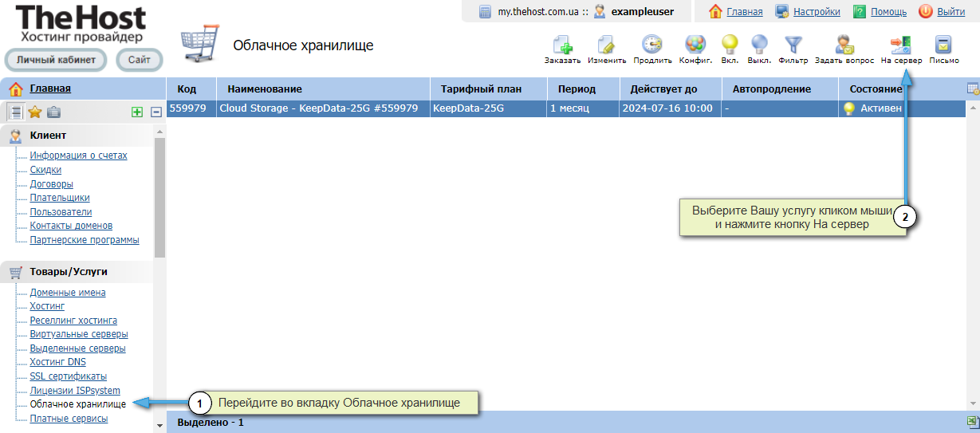Open Плательщики menu item
This screenshot has width=980, height=433.
(60, 198)
